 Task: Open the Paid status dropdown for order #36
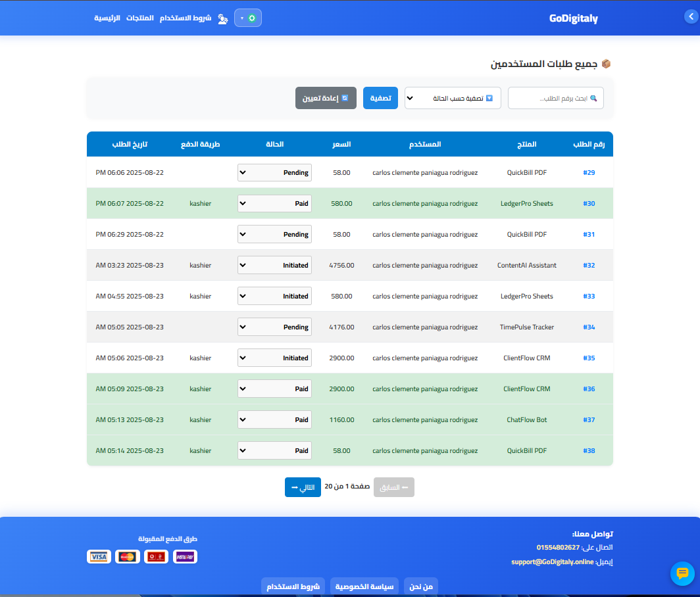coord(274,388)
